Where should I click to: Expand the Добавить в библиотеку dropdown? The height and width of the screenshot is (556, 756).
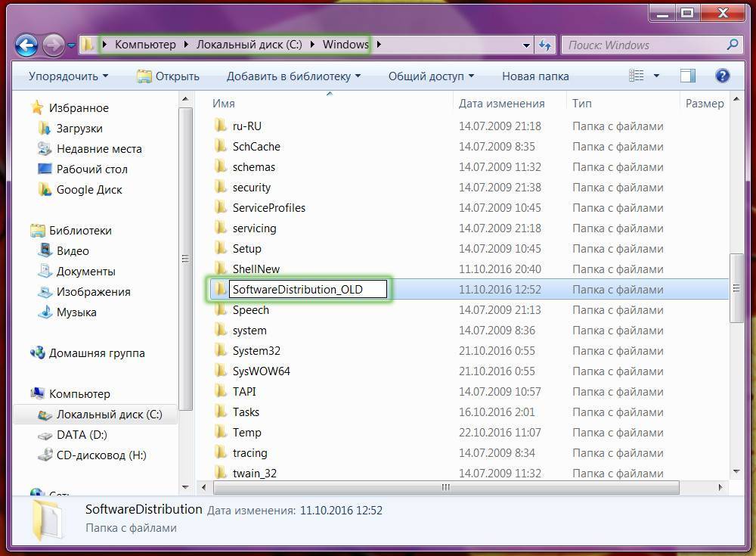[293, 76]
